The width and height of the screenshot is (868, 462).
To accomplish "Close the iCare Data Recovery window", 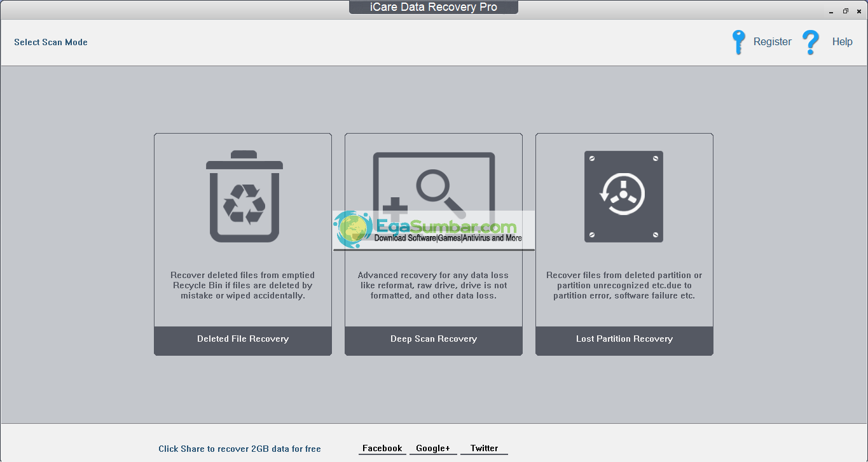I will [859, 11].
